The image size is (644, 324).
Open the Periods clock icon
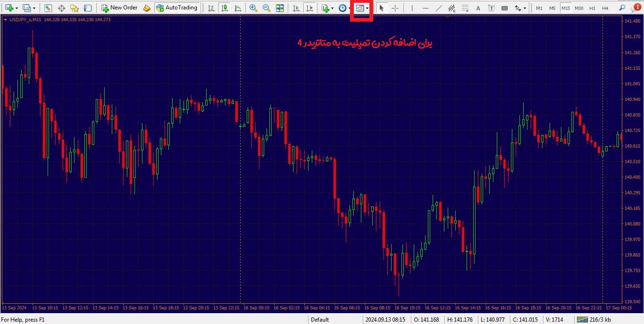click(x=343, y=8)
